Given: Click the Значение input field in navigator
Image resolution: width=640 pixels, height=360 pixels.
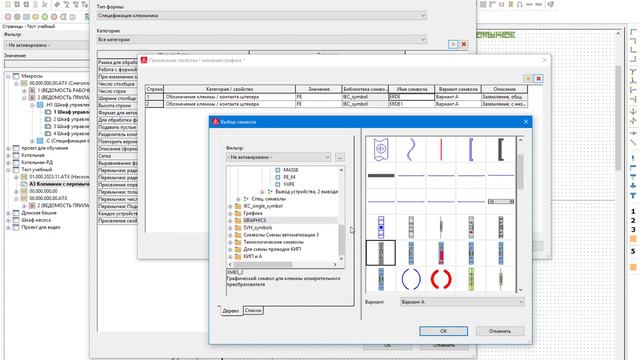Looking at the screenshot, I should tap(47, 64).
